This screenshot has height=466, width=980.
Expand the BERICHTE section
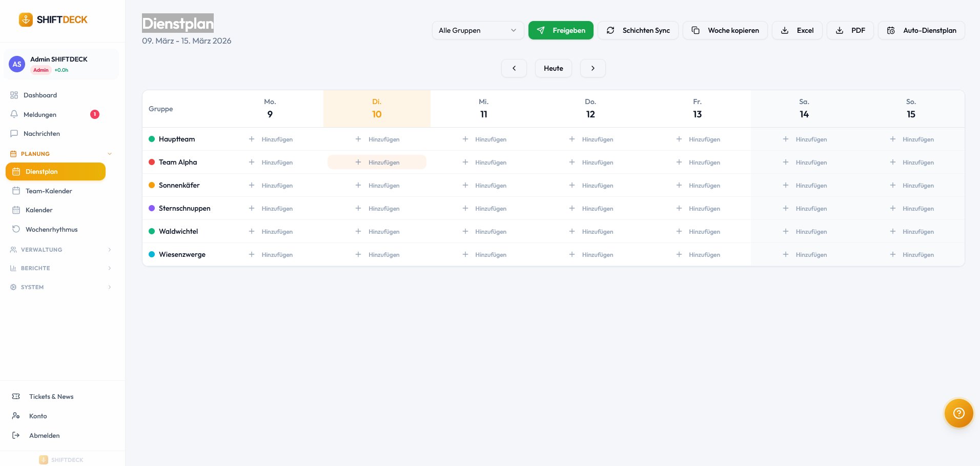point(109,268)
